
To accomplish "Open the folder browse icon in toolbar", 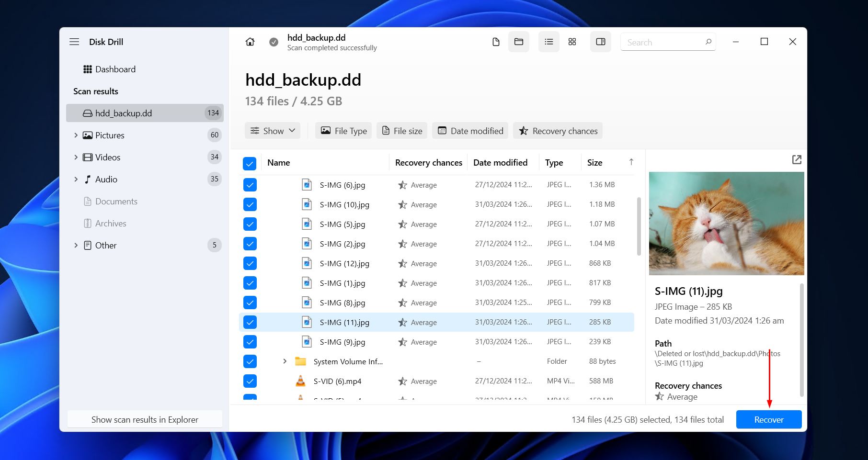I will (x=519, y=42).
